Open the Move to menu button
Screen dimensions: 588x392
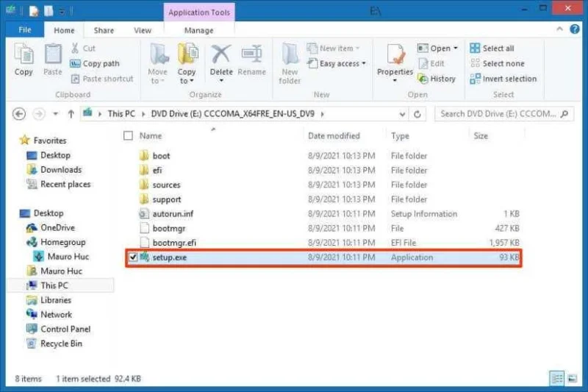coord(158,64)
